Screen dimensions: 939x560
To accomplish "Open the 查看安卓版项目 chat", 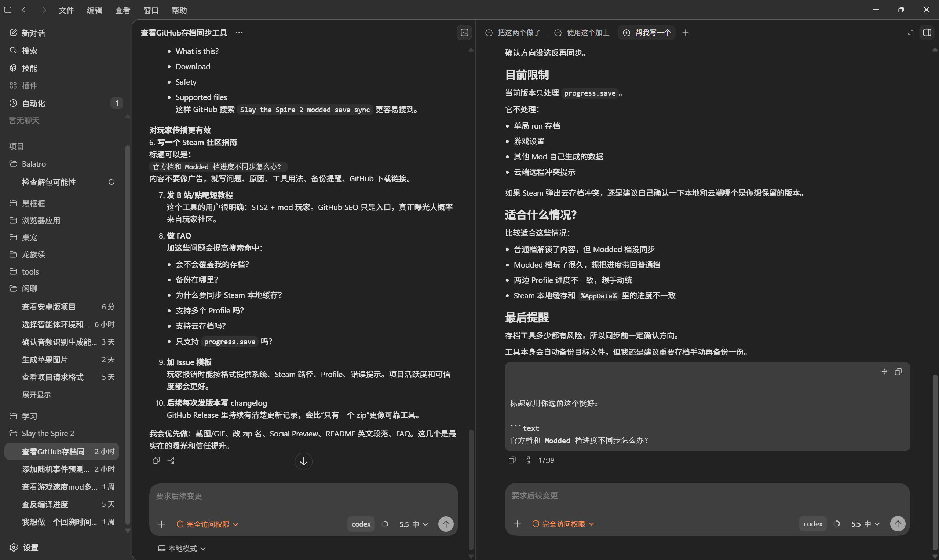I will pos(62,307).
